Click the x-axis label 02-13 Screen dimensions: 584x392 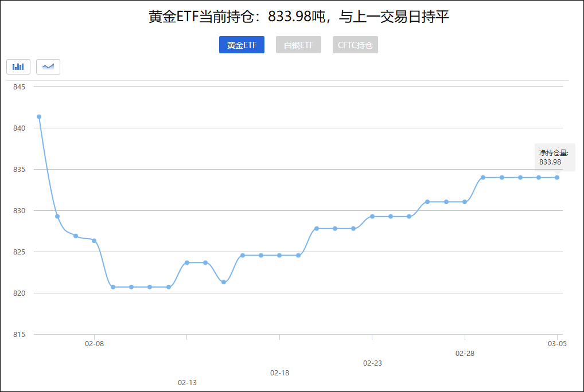tap(187, 382)
